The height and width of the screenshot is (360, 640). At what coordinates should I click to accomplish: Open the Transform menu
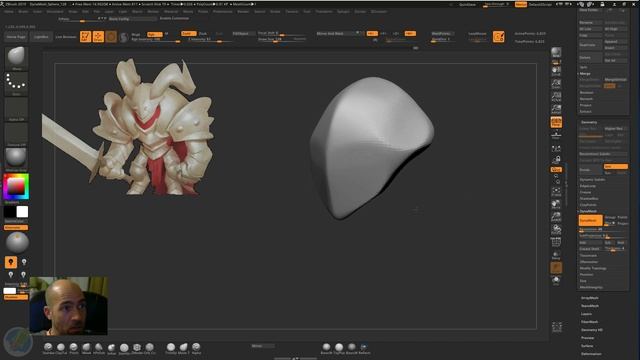tap(324, 11)
